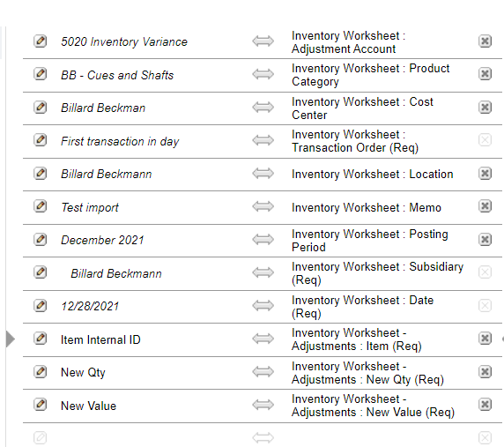
Task: Select the Billard Beckman cost center value
Action: pos(103,108)
